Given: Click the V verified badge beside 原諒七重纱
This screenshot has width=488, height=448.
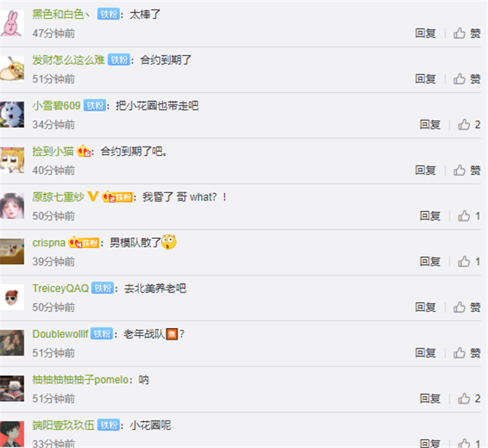Looking at the screenshot, I should pyautogui.click(x=93, y=197).
